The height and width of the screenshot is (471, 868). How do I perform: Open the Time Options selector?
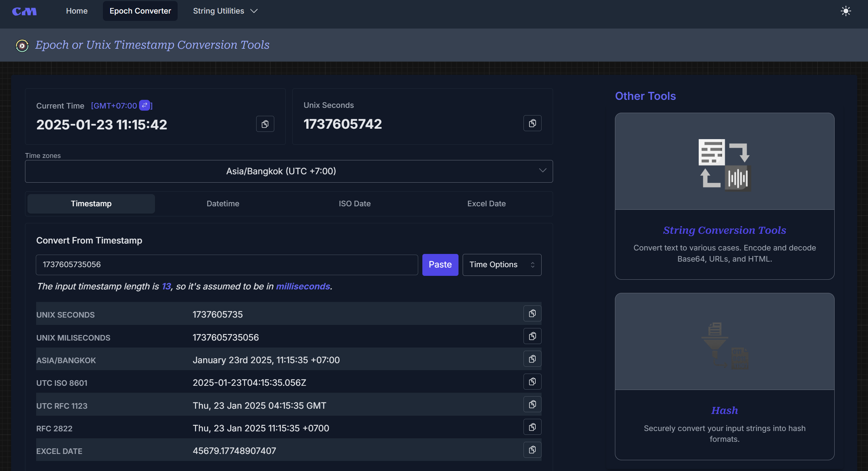pos(502,265)
